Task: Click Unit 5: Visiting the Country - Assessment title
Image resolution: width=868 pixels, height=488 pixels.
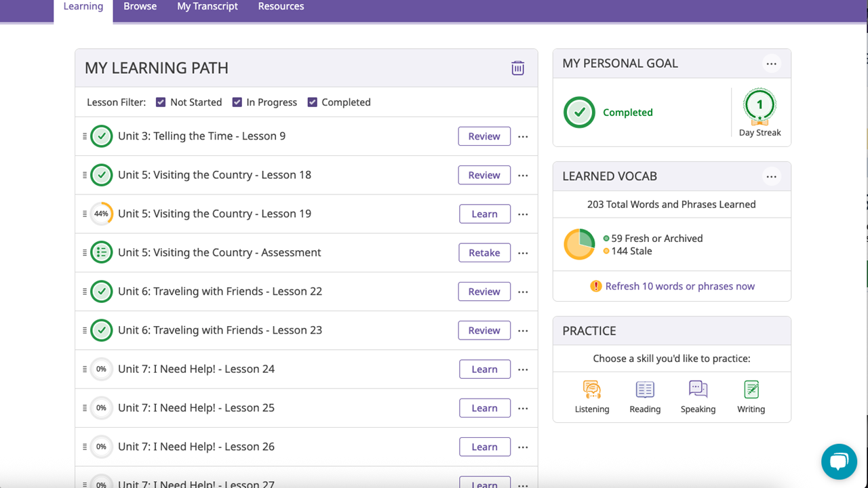Action: point(220,253)
